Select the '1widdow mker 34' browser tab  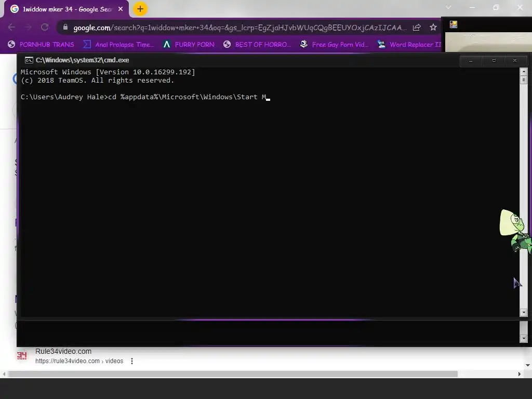67,9
